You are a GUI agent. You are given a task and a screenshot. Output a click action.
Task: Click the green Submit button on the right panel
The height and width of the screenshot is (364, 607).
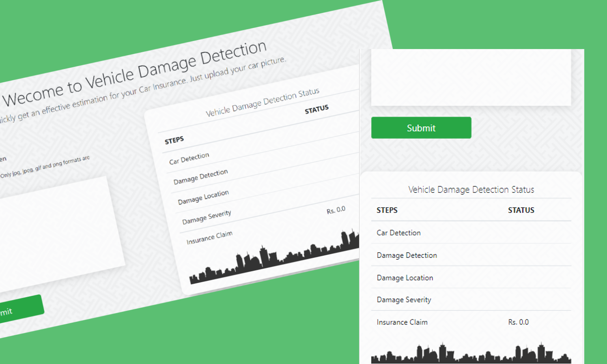pyautogui.click(x=421, y=127)
